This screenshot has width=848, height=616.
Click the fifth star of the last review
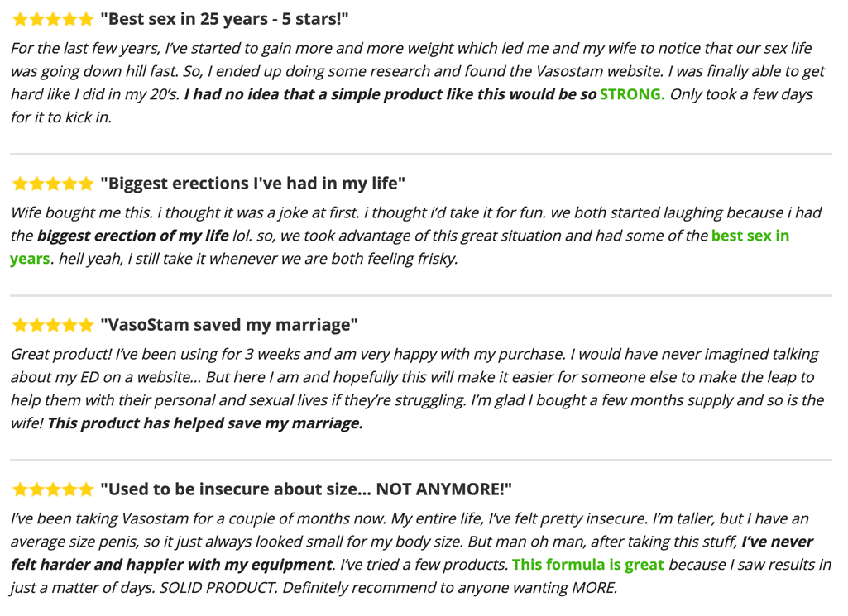click(x=86, y=489)
